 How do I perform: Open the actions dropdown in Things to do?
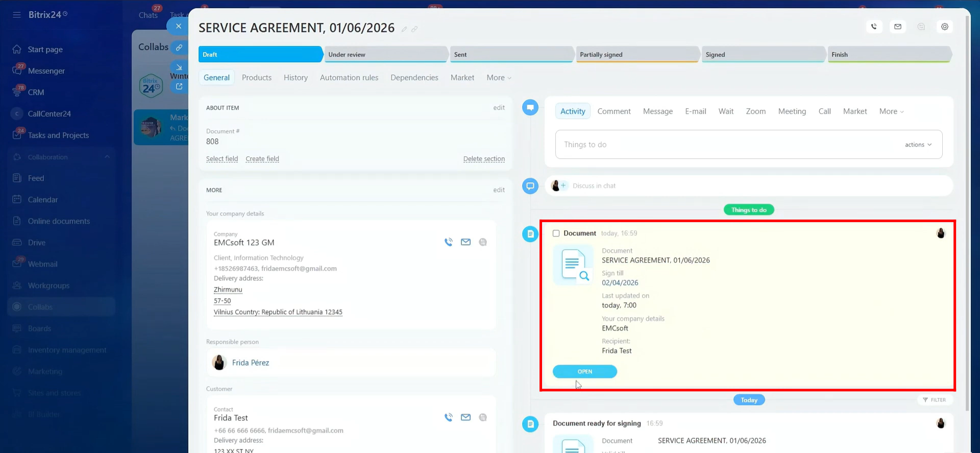pos(918,145)
